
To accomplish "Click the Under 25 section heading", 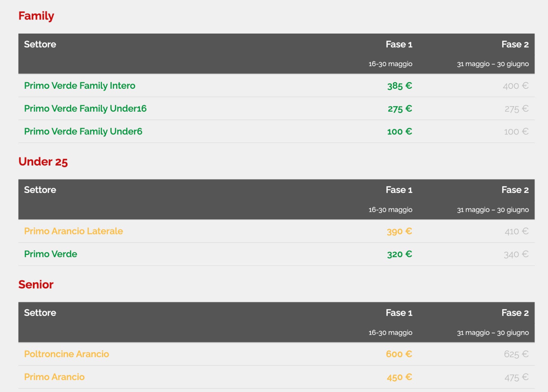I will click(43, 162).
